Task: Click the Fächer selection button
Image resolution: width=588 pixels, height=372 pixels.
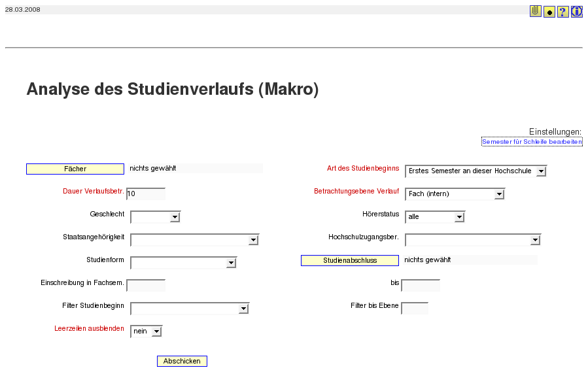Action: click(x=75, y=169)
